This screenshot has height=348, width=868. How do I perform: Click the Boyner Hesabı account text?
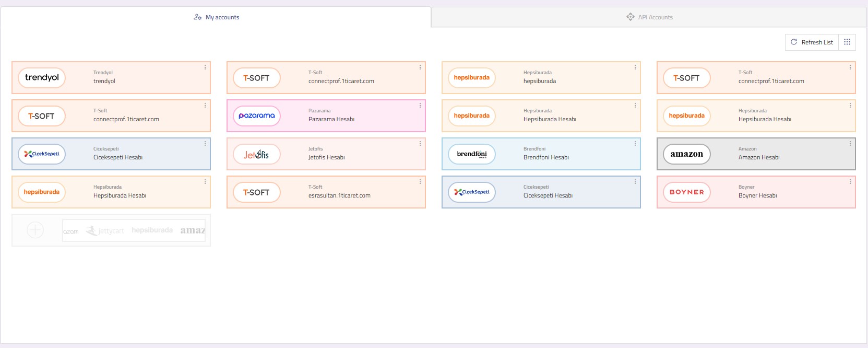pyautogui.click(x=757, y=196)
